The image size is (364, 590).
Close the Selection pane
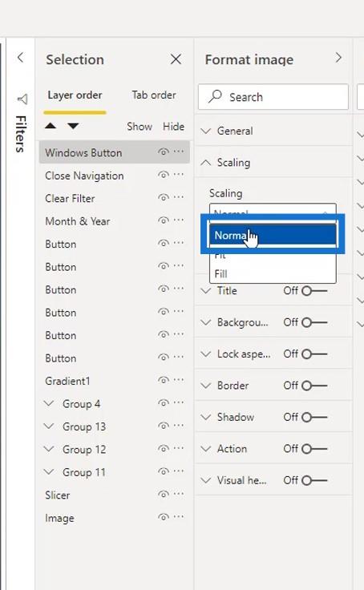[176, 59]
